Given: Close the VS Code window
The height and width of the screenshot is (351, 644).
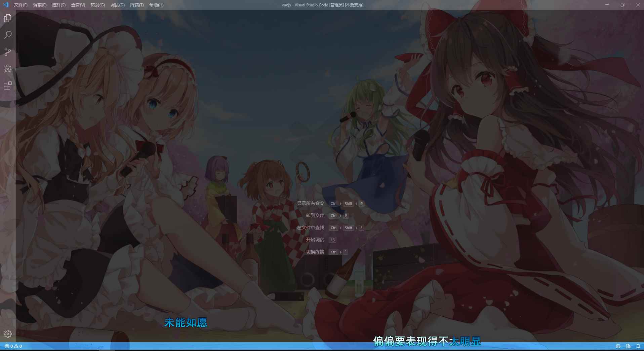Looking at the screenshot, I should [x=638, y=5].
